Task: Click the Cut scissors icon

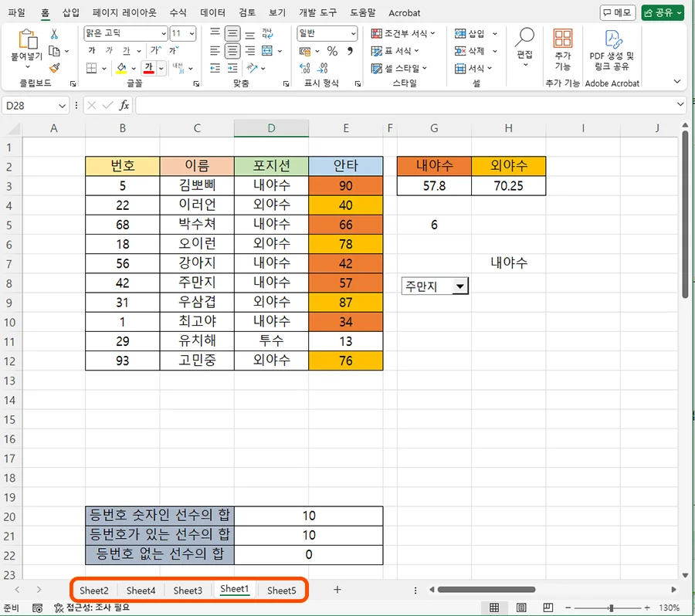Action: tap(54, 34)
